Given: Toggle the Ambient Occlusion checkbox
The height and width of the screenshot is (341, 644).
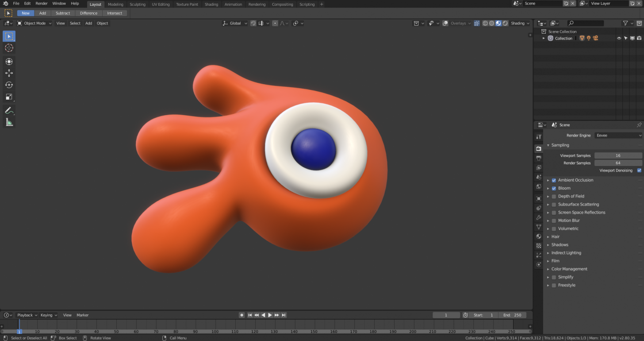Looking at the screenshot, I should 554,180.
